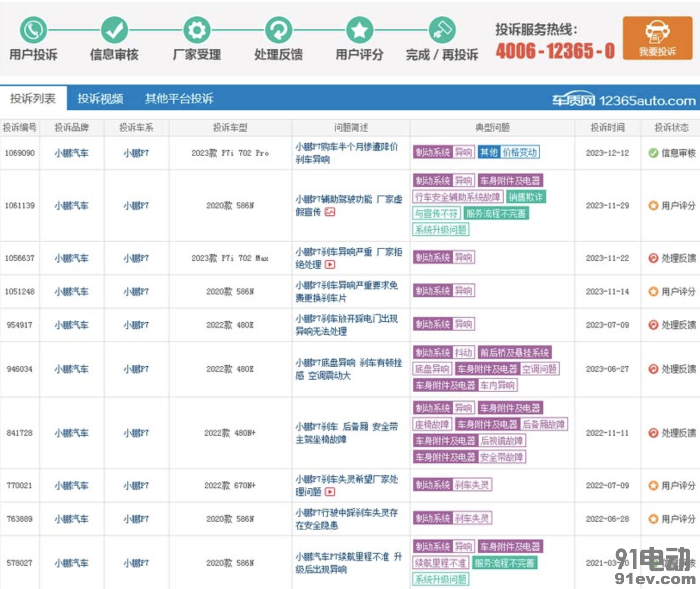This screenshot has height=589, width=700.
Task: Open the 车质网 12365auto.com logo link
Action: (x=624, y=100)
